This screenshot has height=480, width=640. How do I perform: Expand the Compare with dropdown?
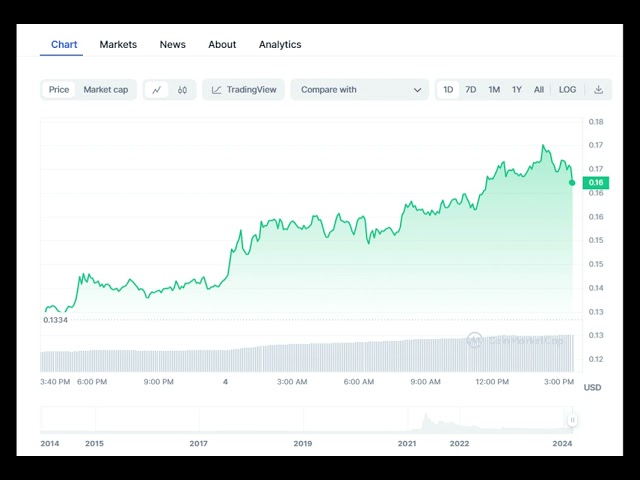pos(359,90)
